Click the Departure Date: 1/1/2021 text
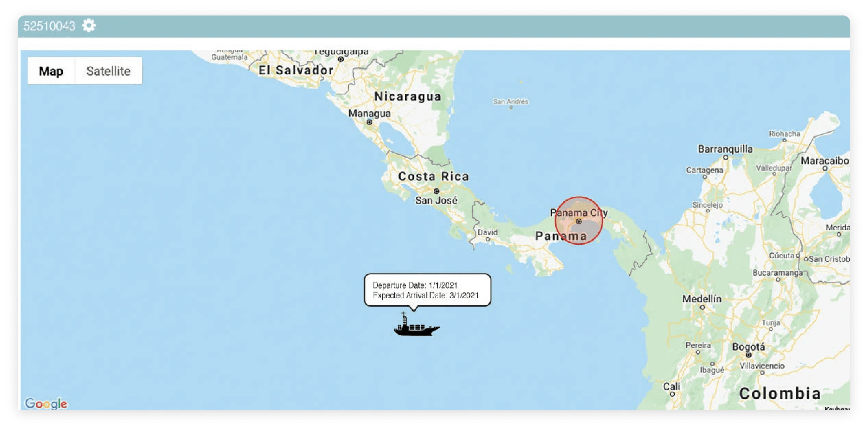This screenshot has height=430, width=868. click(x=415, y=285)
